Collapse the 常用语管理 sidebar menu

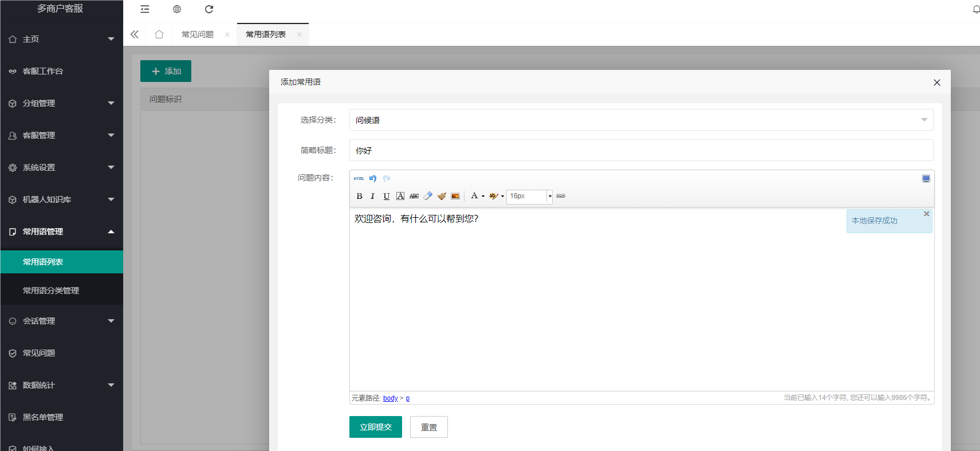pyautogui.click(x=61, y=232)
